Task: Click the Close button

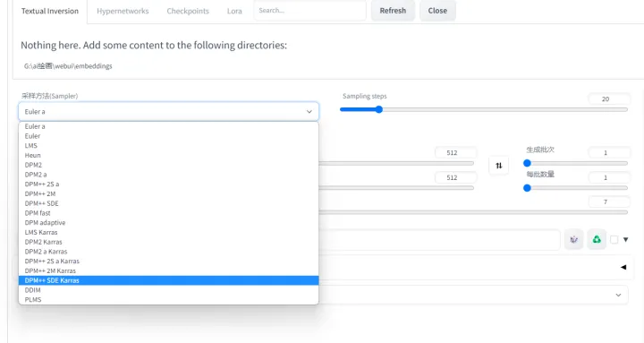Action: [437, 11]
